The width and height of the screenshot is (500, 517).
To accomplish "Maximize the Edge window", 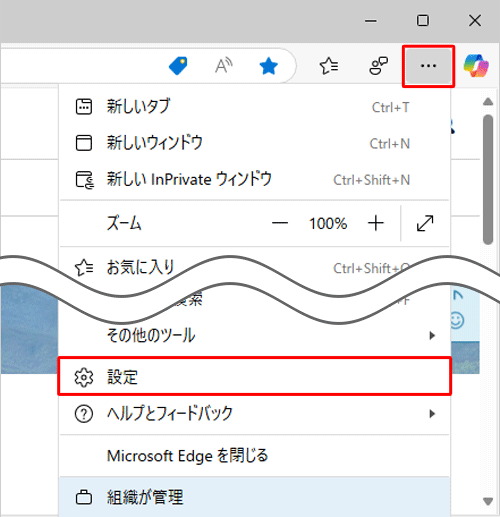I will pyautogui.click(x=423, y=21).
